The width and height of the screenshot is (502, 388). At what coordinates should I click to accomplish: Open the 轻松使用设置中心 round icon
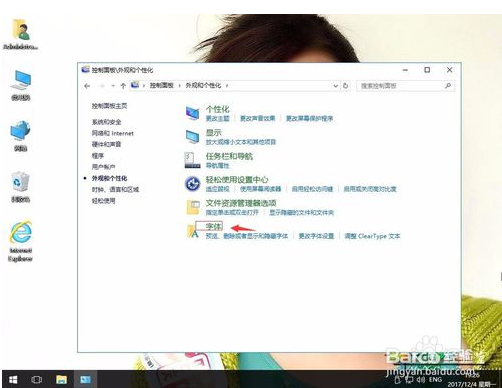tap(192, 184)
